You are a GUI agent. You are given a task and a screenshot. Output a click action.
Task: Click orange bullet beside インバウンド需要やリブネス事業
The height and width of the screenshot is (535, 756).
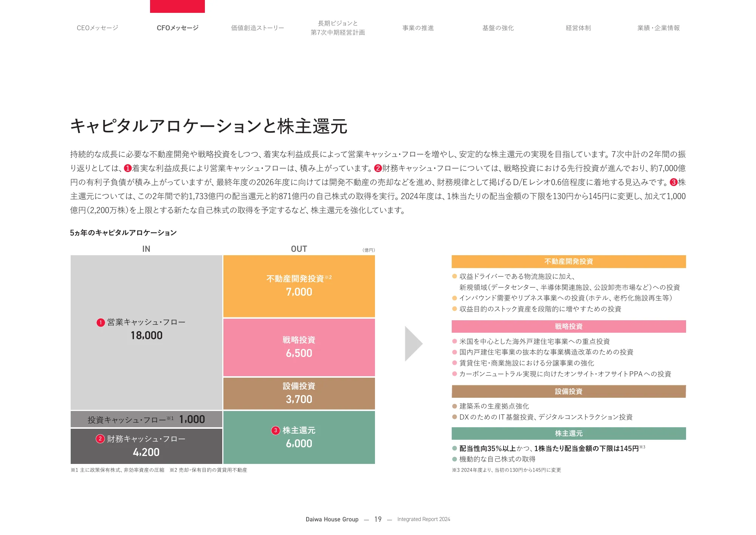(455, 298)
